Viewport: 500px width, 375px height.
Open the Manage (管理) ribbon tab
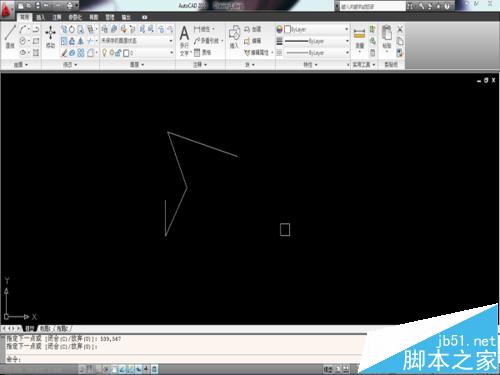pos(110,17)
